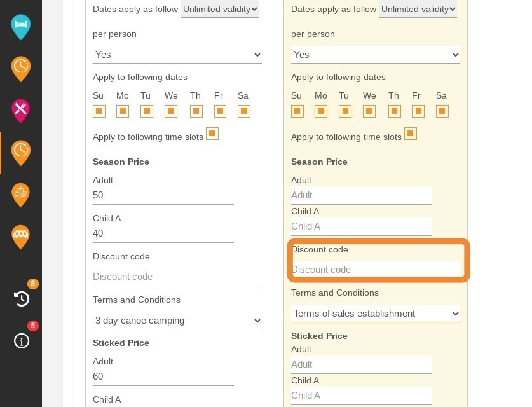Toggle Sa checkbox in left rate panel
This screenshot has height=407, width=532.
tap(244, 111)
